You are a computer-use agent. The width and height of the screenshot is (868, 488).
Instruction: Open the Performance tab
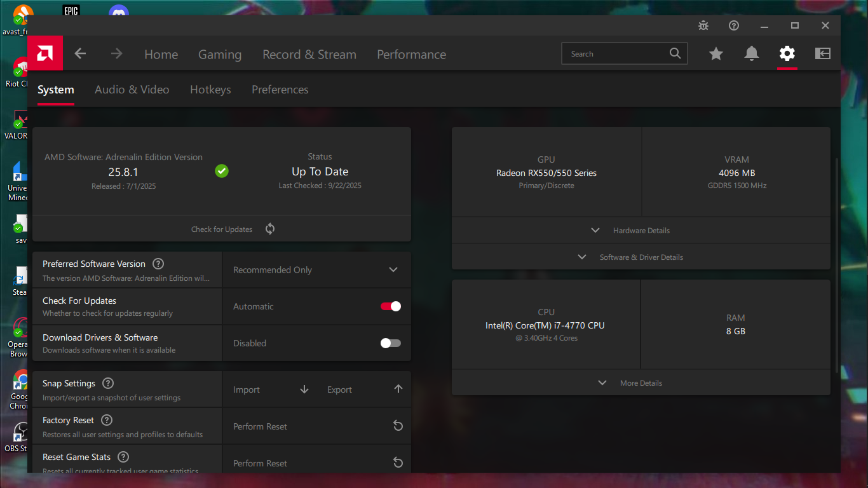pyautogui.click(x=412, y=55)
